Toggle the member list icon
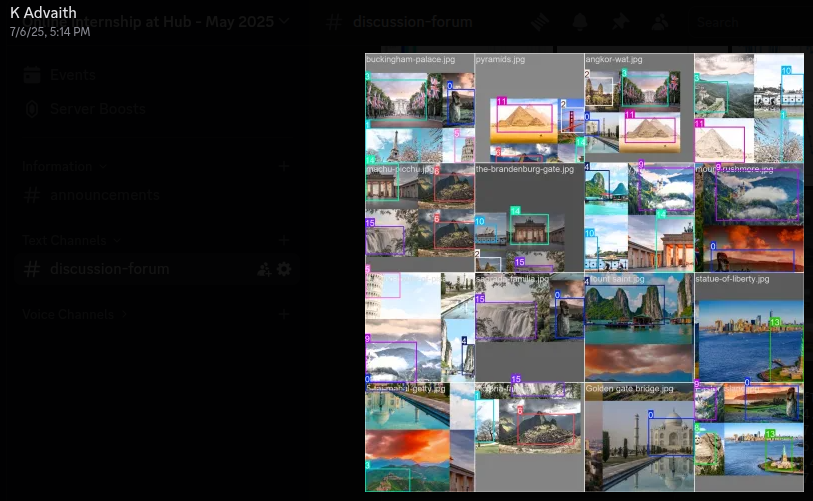 click(660, 22)
